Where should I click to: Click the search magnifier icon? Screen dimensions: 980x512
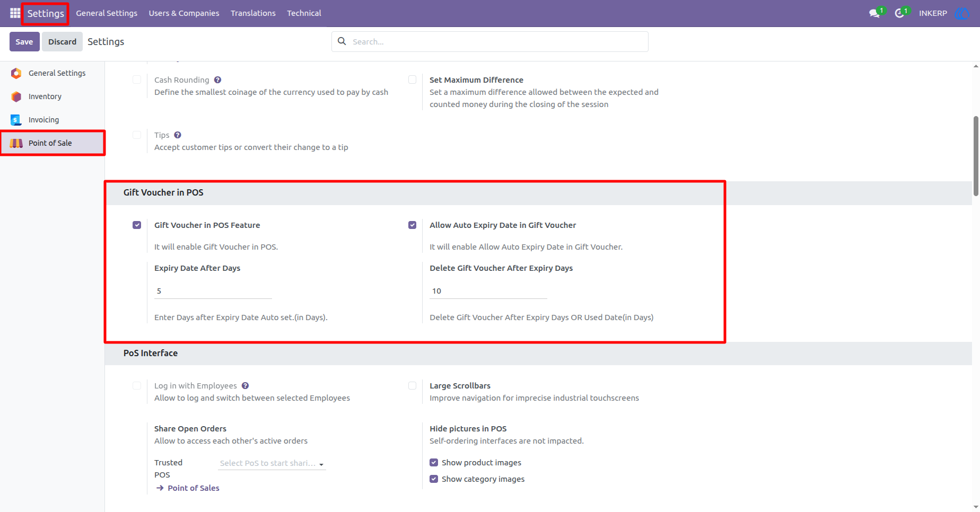point(342,41)
